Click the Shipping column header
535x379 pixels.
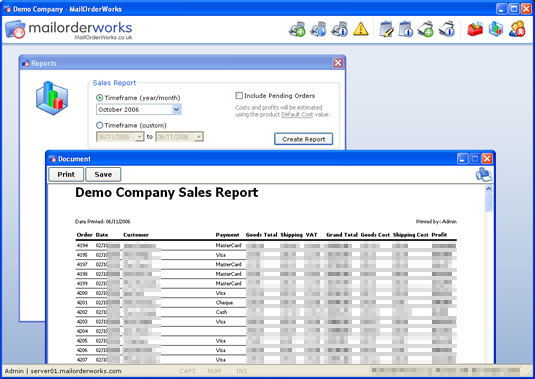point(291,235)
